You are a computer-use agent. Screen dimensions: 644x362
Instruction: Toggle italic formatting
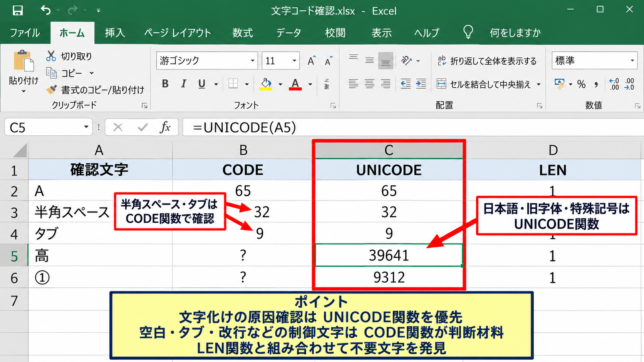click(x=184, y=83)
